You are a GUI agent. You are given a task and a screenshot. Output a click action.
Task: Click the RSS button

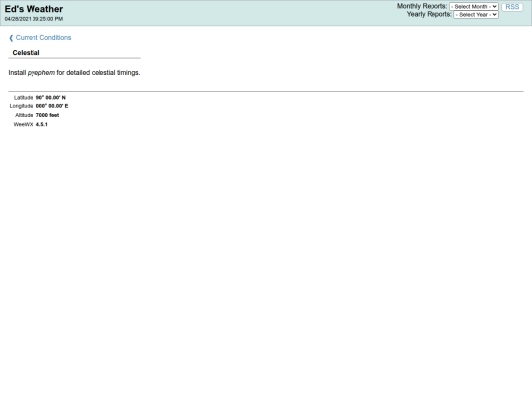pyautogui.click(x=512, y=7)
